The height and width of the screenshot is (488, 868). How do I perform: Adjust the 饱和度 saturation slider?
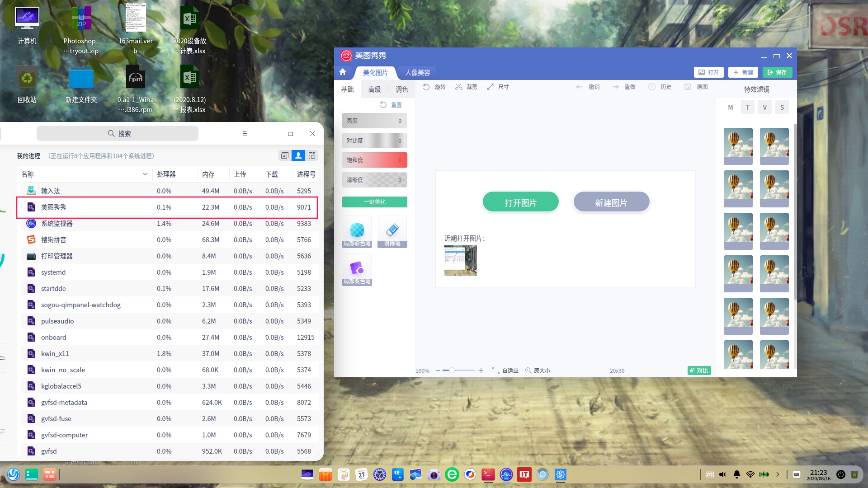pos(375,160)
